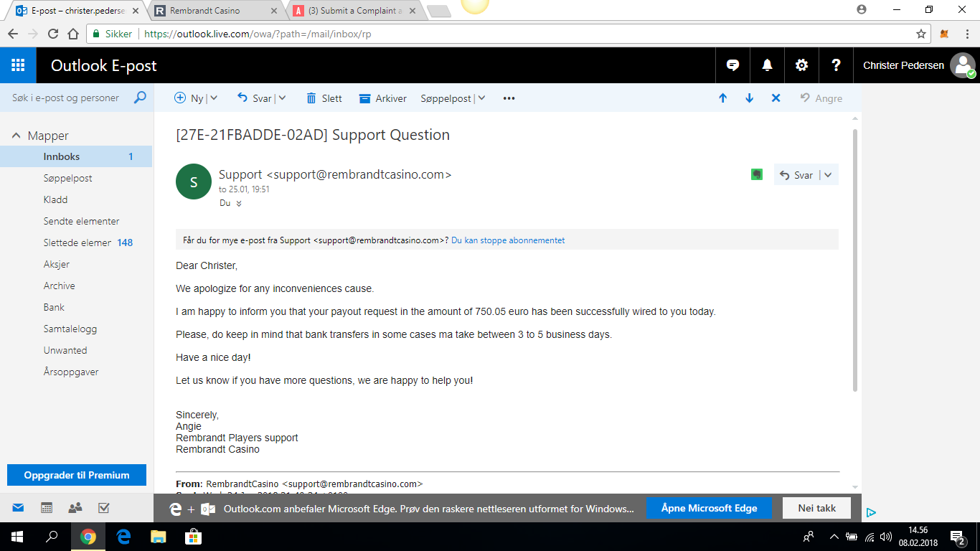Open the Søppelpost dropdown arrow
Viewport: 980px width, 551px height.
coord(481,98)
